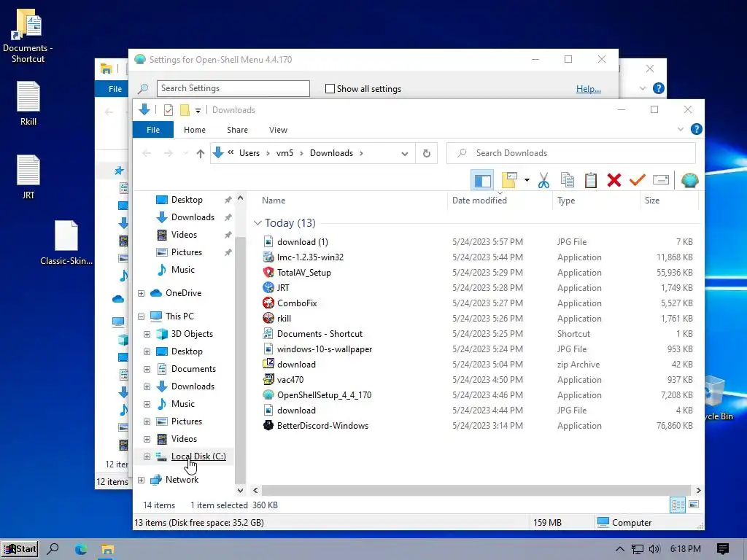Select windows-10-s-wallpaper file name
The image size is (747, 560).
click(325, 349)
